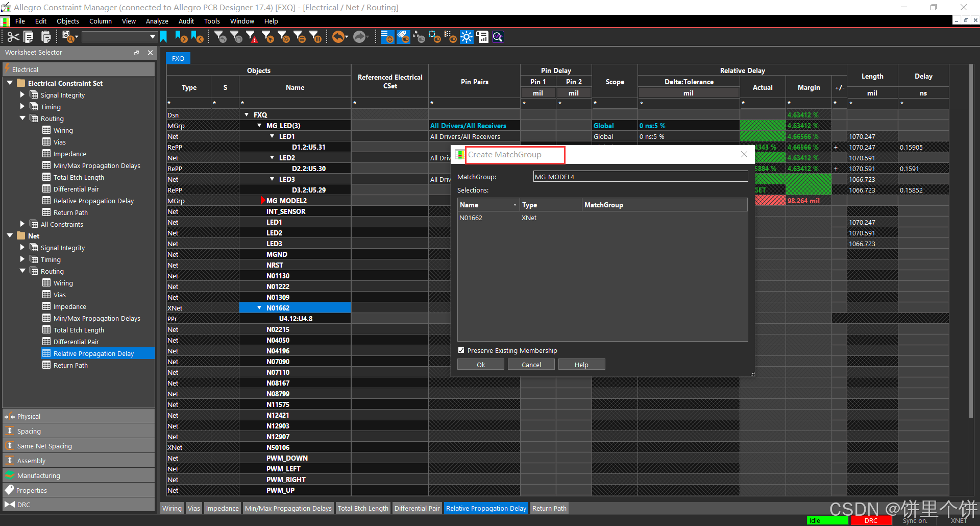The height and width of the screenshot is (526, 980).
Task: Click Help in Create MatchGroup dialog
Action: (x=581, y=365)
